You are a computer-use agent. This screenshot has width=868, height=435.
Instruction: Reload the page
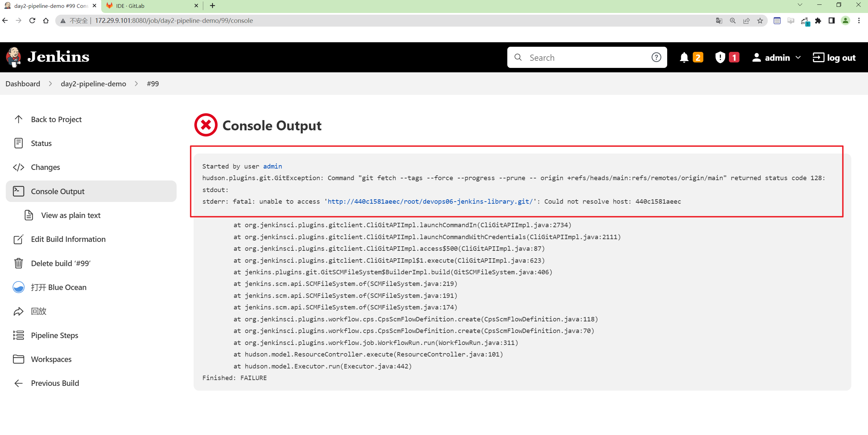point(32,21)
